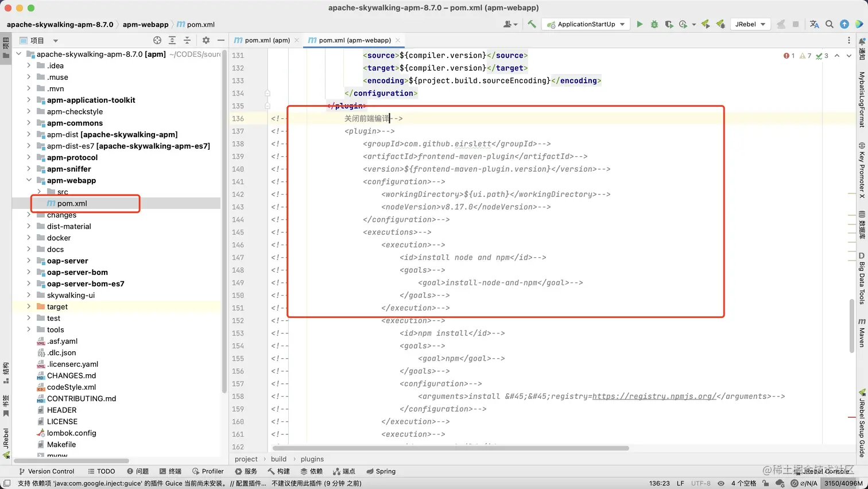Open the Spring tool tab
This screenshot has height=489, width=868.
[x=381, y=471]
